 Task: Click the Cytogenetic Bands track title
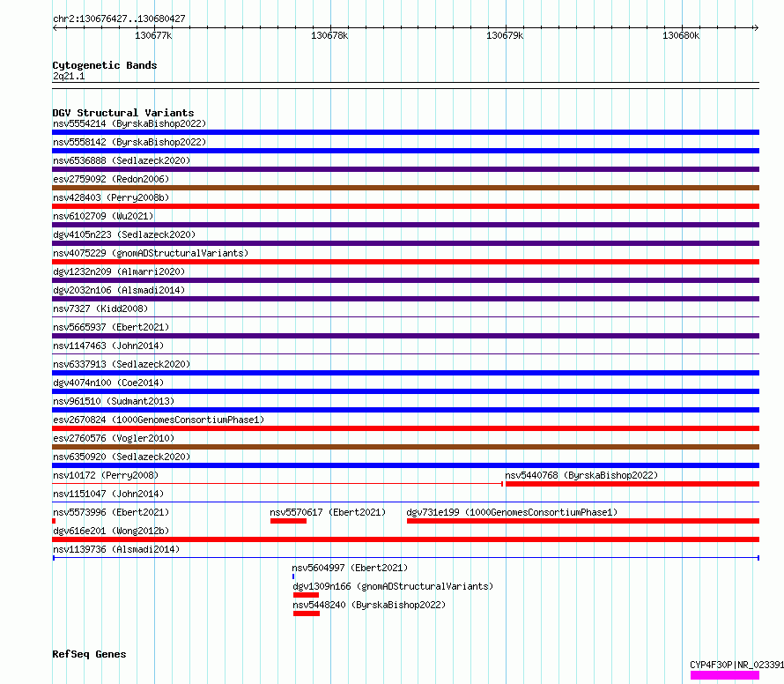[x=105, y=65]
